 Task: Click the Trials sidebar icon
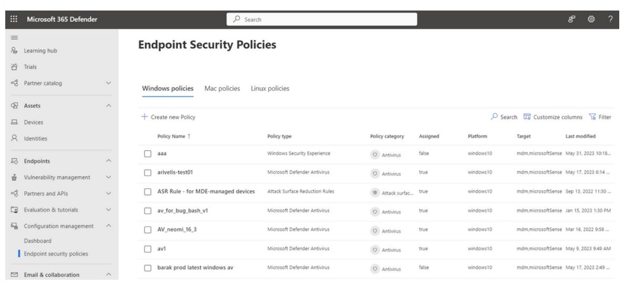point(14,67)
